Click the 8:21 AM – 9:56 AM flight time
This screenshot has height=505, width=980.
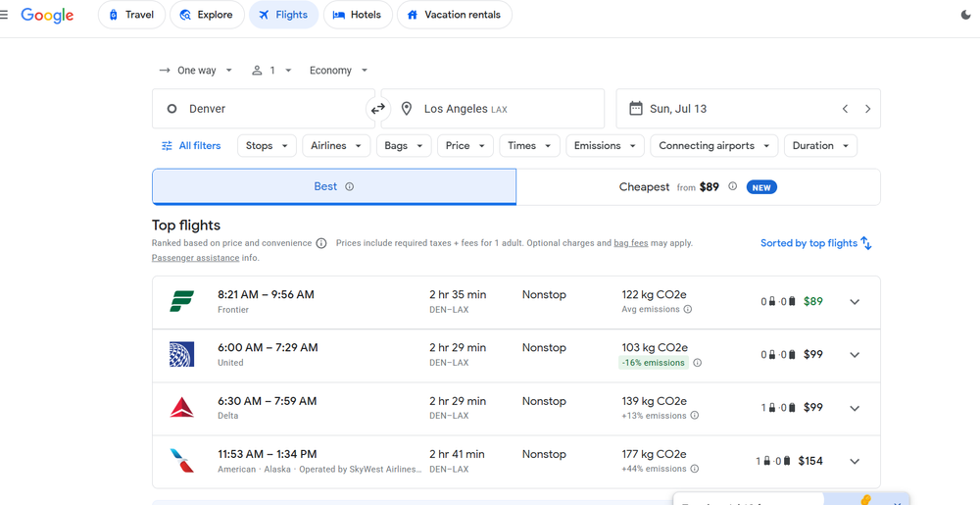pyautogui.click(x=266, y=294)
